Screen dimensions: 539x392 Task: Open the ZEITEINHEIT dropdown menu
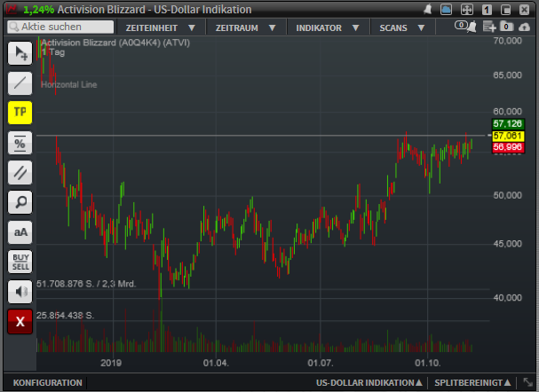[x=161, y=27]
